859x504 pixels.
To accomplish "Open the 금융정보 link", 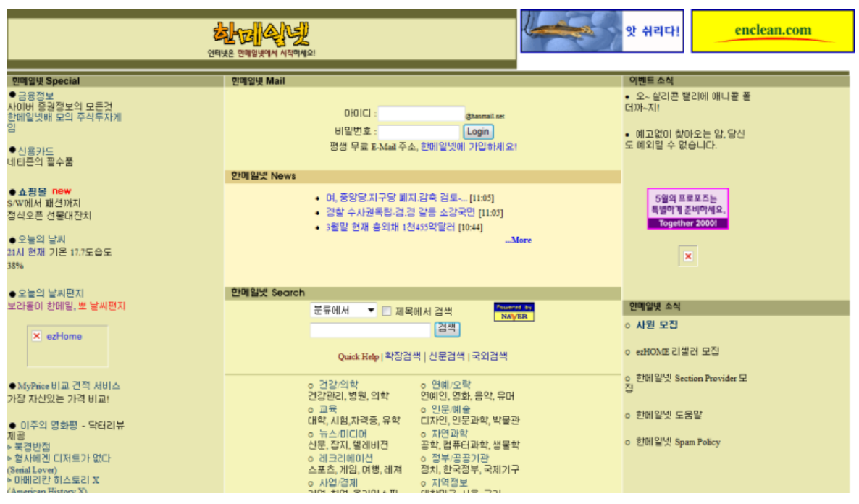I will point(35,96).
